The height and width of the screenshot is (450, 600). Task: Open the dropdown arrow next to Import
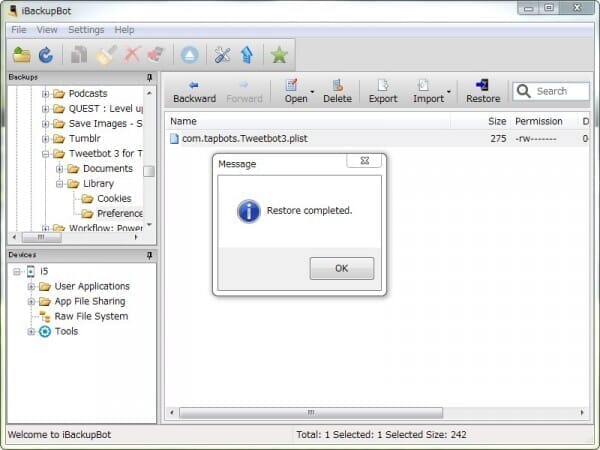click(x=449, y=92)
